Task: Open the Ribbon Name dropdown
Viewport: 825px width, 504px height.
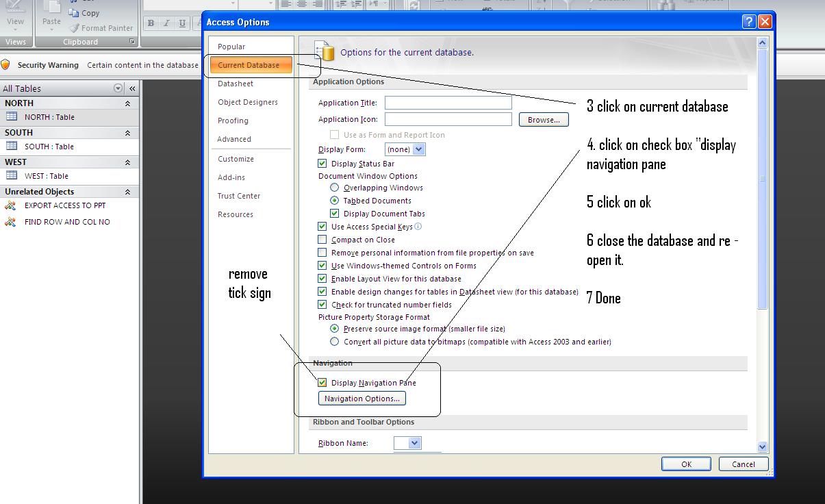Action: click(x=415, y=443)
